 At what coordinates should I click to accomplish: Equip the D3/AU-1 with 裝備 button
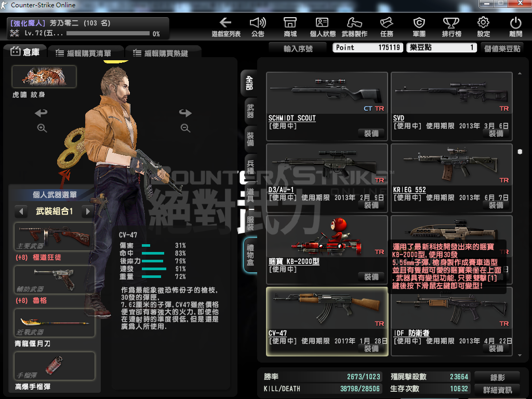(371, 205)
